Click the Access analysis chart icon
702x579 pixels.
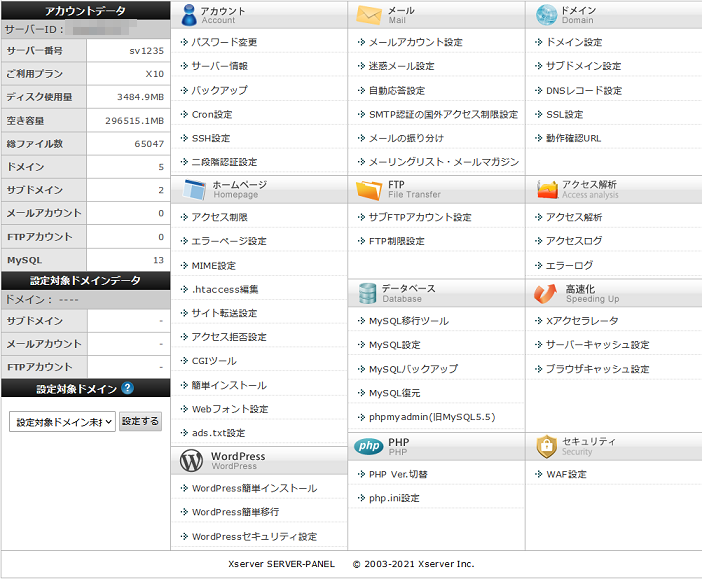point(547,189)
